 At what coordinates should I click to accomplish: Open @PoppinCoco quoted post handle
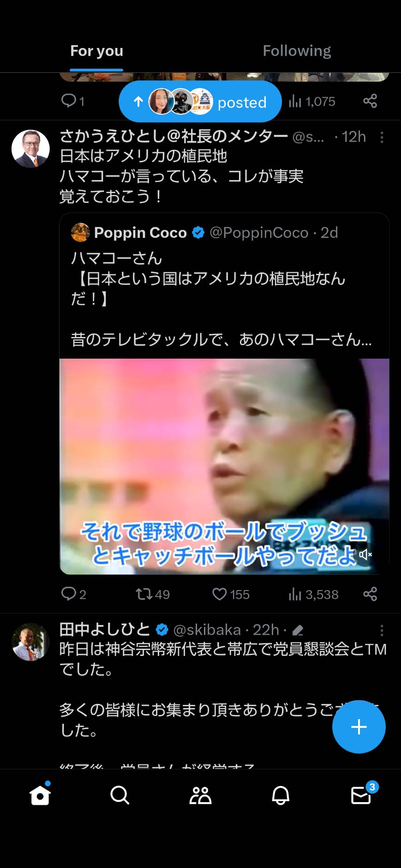point(259,233)
